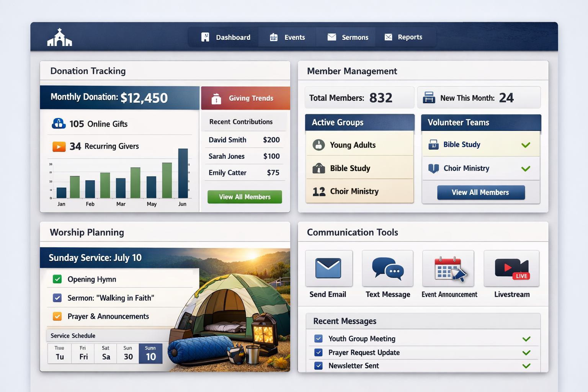
Task: Go to the Sermons tab
Action: click(348, 37)
